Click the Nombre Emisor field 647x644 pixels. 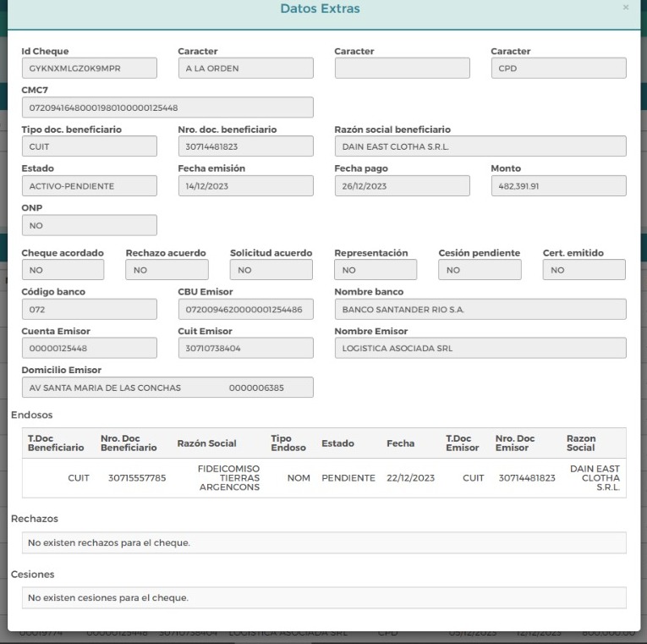coord(480,348)
